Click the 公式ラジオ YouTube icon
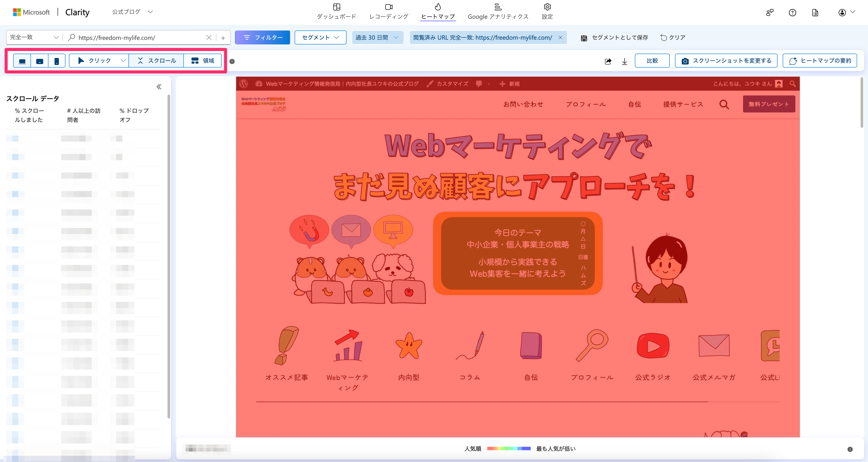 [x=653, y=345]
